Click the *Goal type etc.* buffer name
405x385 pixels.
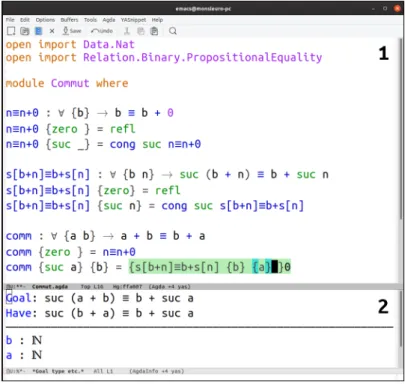[x=58, y=371]
